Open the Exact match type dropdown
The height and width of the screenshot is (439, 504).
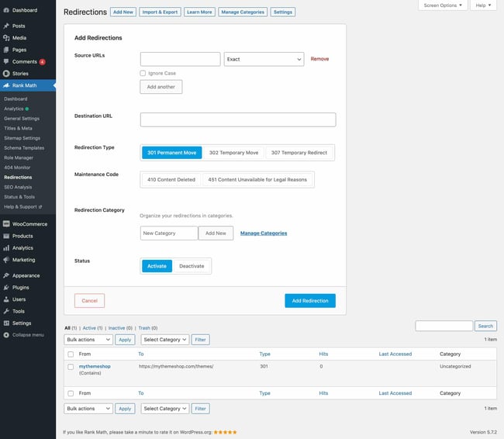tap(264, 59)
